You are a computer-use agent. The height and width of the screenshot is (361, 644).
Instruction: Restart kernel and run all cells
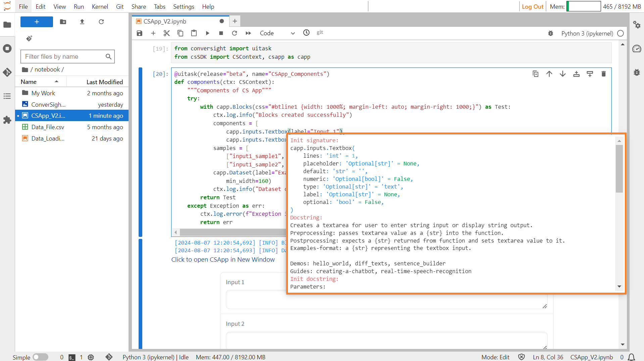[248, 33]
